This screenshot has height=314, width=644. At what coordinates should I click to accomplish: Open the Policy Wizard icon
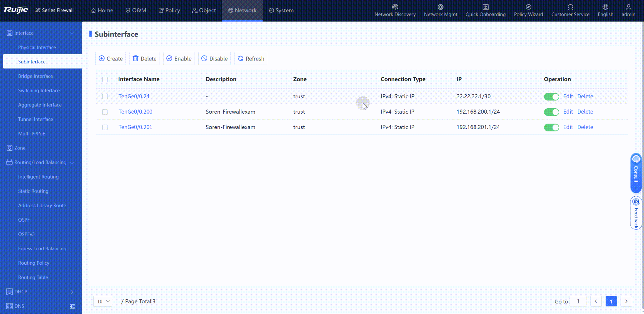click(x=528, y=7)
